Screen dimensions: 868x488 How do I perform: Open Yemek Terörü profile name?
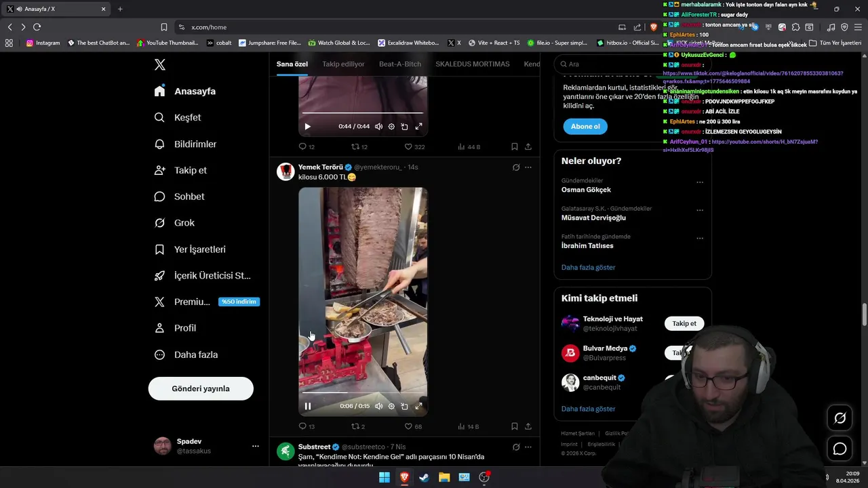coord(321,167)
